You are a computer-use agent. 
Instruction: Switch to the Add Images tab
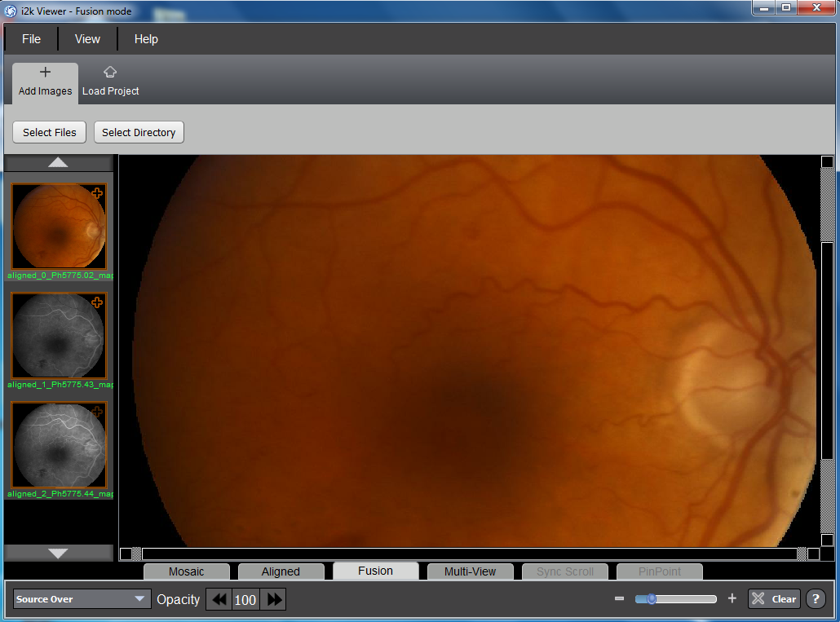[x=45, y=83]
